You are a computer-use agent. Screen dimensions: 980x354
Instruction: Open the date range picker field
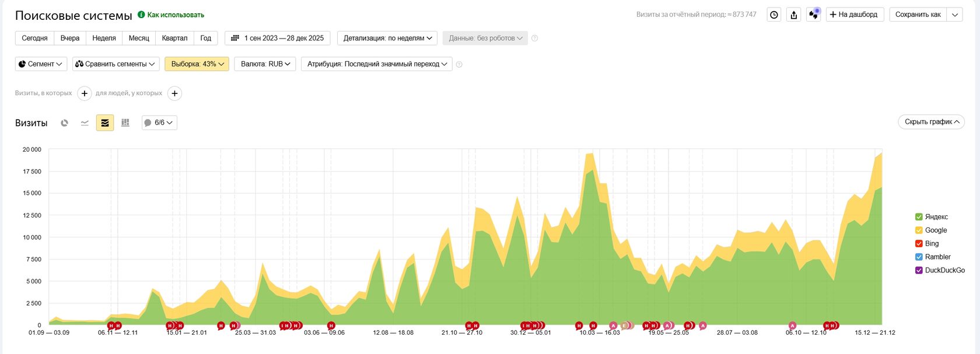click(x=278, y=38)
